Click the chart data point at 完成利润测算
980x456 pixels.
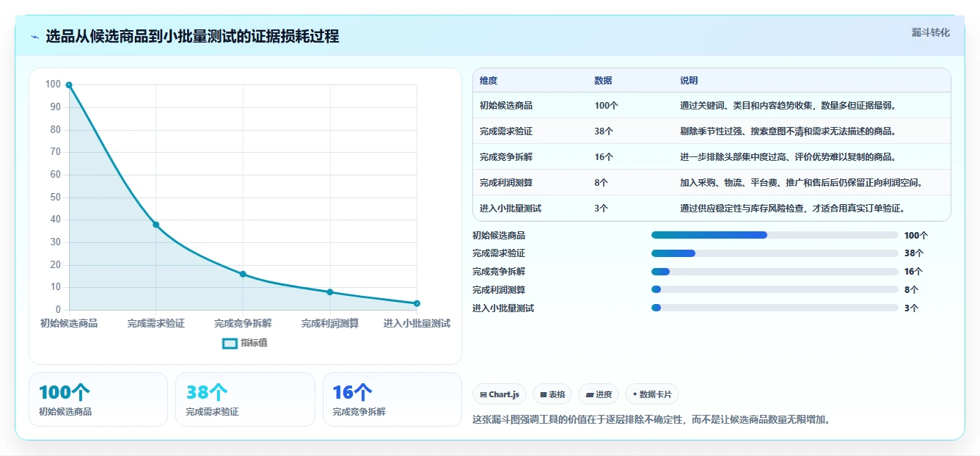pos(330,292)
